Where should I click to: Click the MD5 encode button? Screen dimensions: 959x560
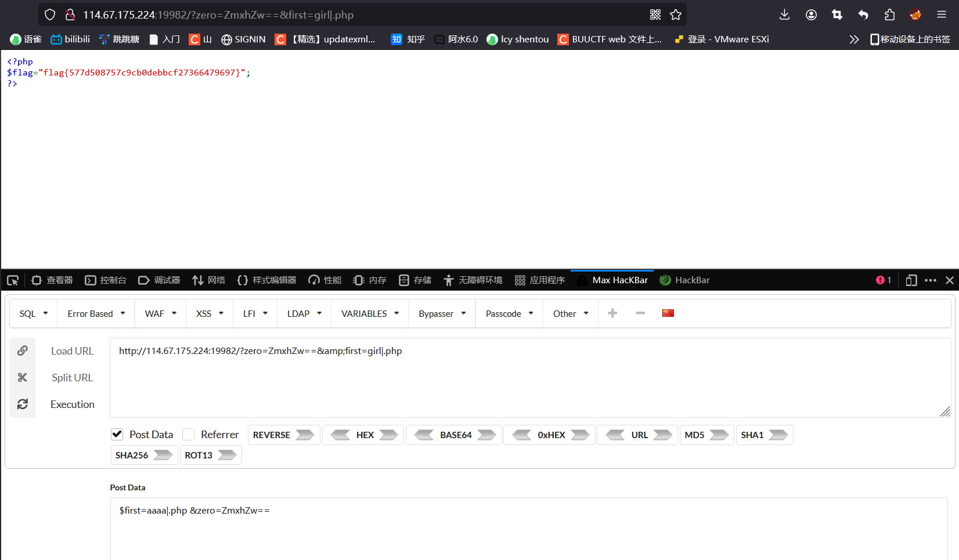706,434
